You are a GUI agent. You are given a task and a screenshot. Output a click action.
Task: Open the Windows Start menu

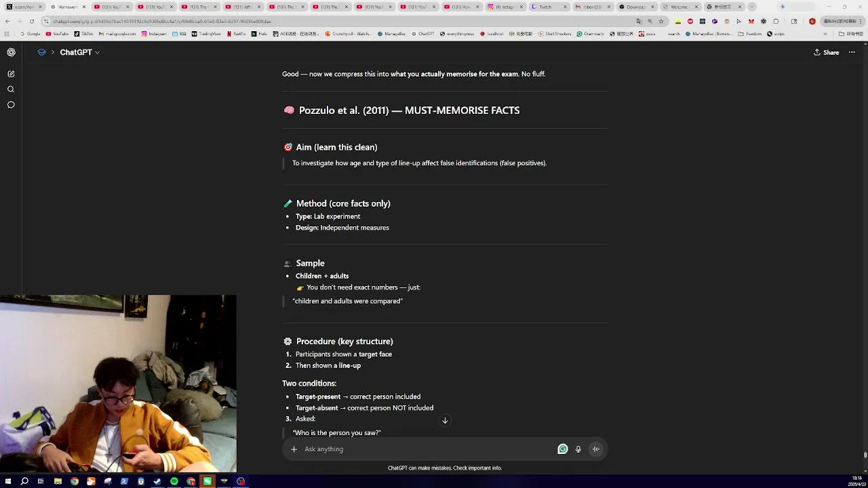(x=7, y=481)
